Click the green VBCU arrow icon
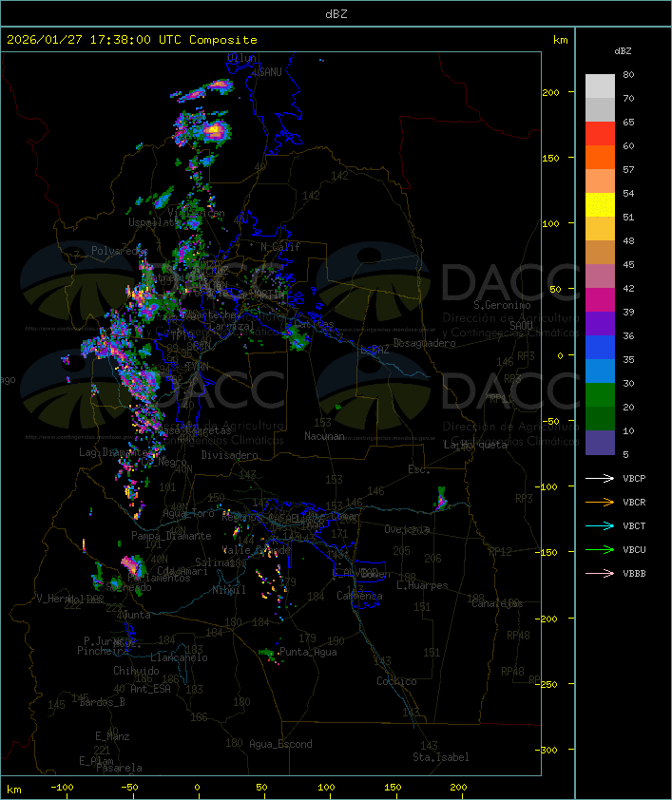Screen dimensions: 672x800 coord(600,549)
